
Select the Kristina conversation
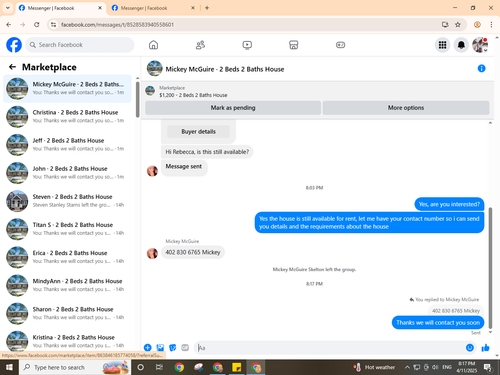[x=67, y=341]
